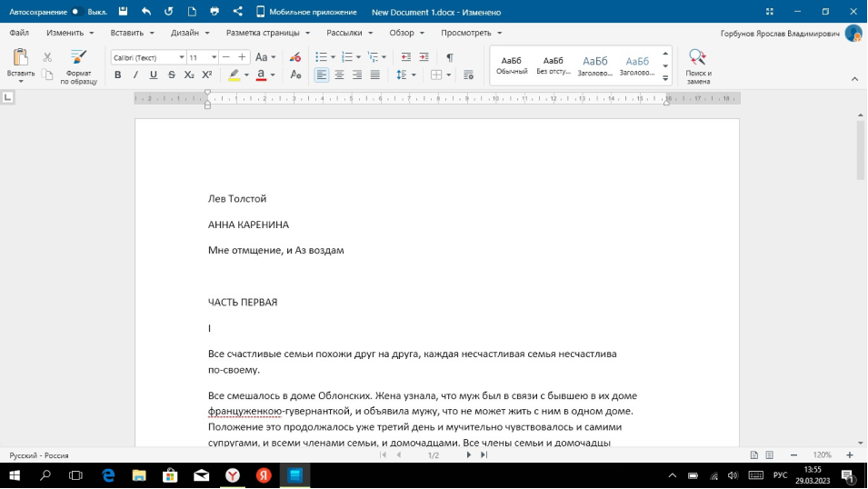The width and height of the screenshot is (868, 489).
Task: Decrease paragraph indent
Action: [x=405, y=57]
